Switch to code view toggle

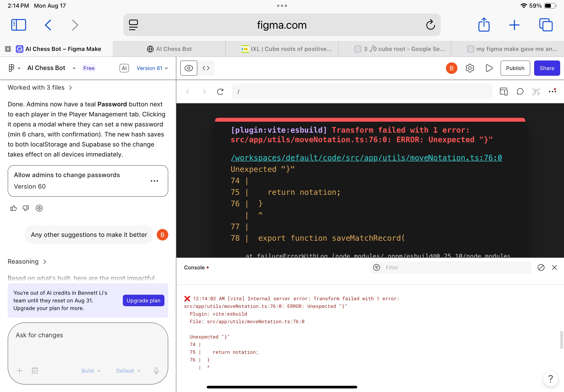[206, 68]
